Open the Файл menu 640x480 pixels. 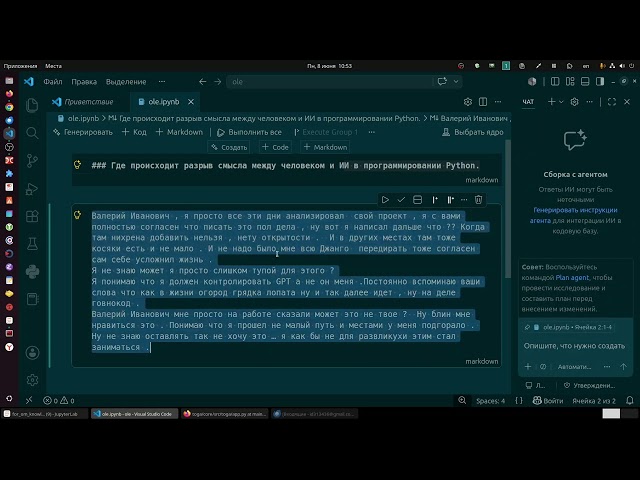53,82
